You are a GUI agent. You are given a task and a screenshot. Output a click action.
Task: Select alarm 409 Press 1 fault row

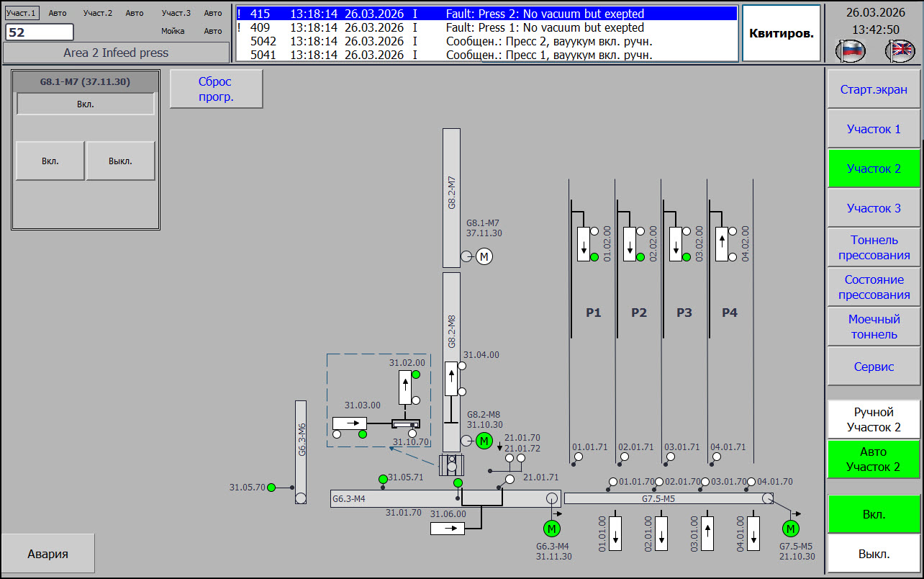click(x=486, y=27)
